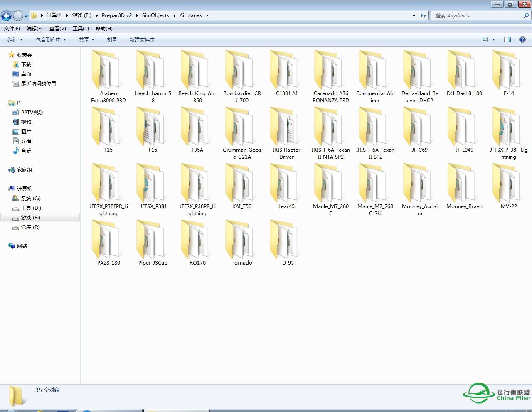Expand the arrow after Airplanes in path

(x=207, y=15)
